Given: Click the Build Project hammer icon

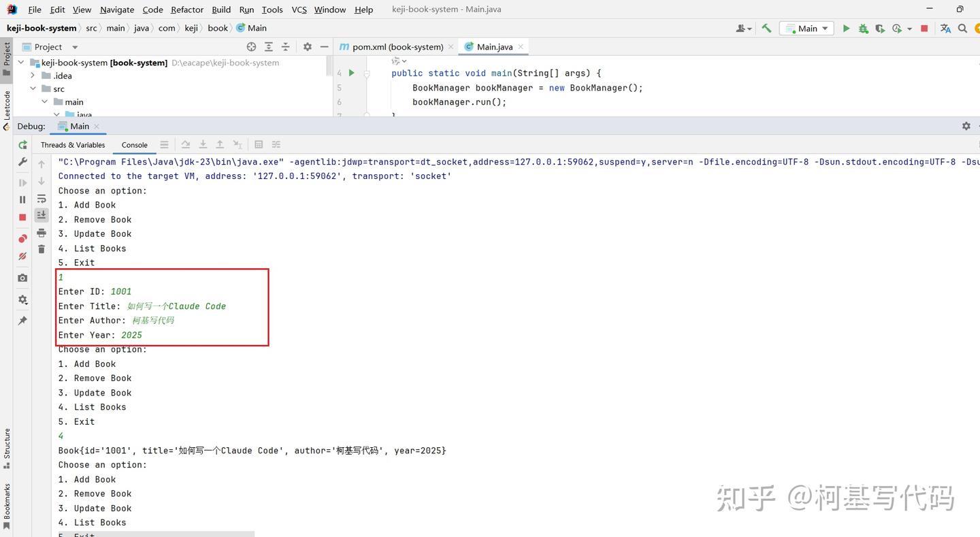Looking at the screenshot, I should [766, 29].
